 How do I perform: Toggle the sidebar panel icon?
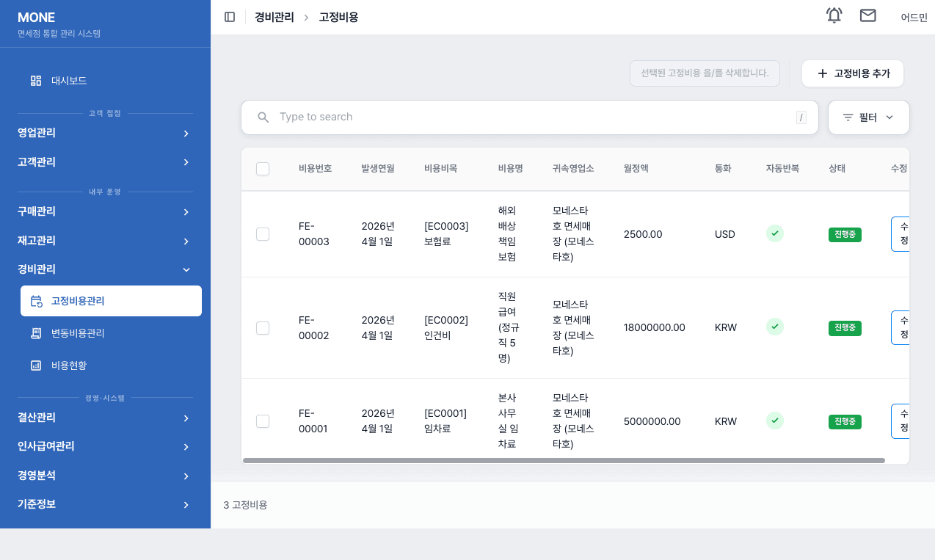pos(230,17)
